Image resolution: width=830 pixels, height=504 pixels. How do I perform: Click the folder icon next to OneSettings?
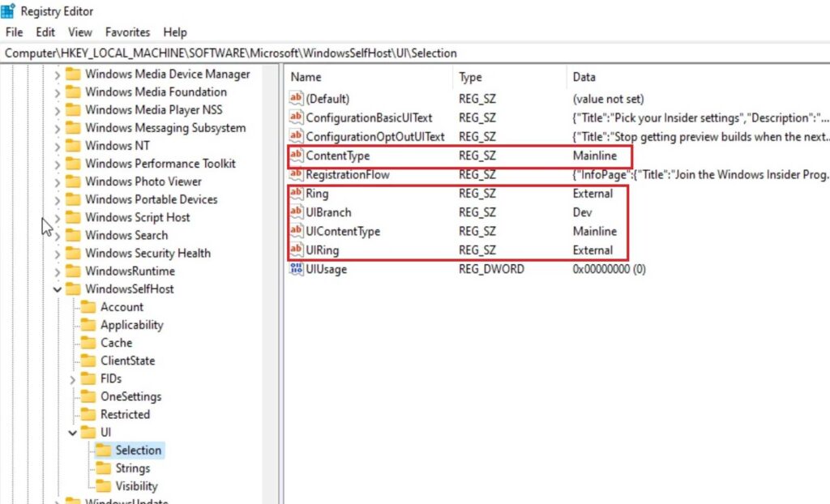(88, 396)
